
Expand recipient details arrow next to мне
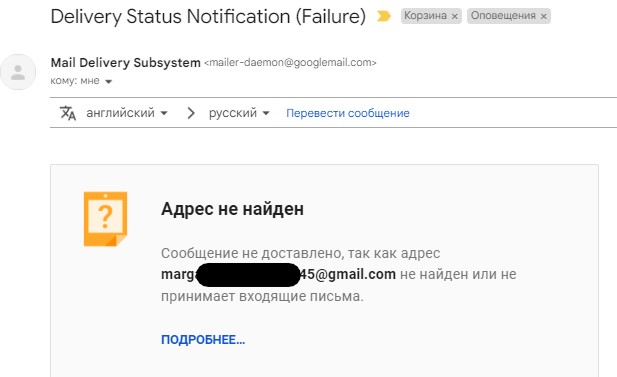[109, 81]
